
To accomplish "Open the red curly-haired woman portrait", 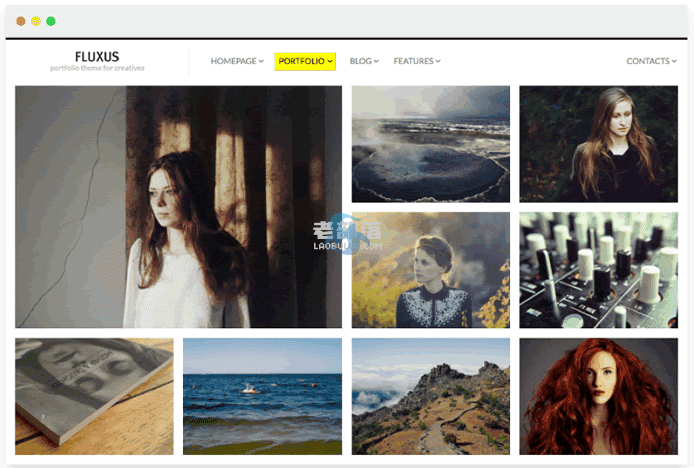I will pos(598,396).
